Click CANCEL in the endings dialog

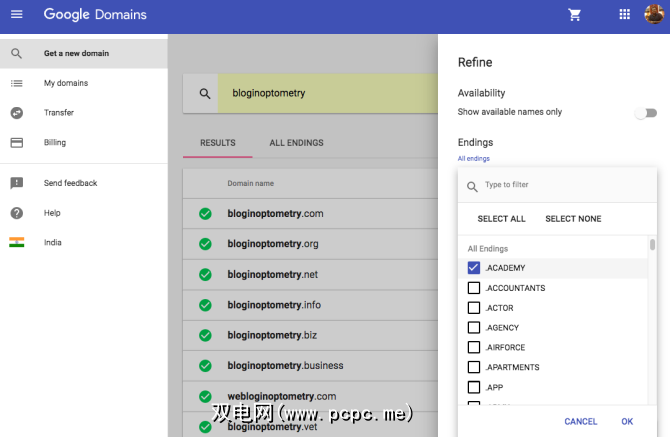point(580,422)
